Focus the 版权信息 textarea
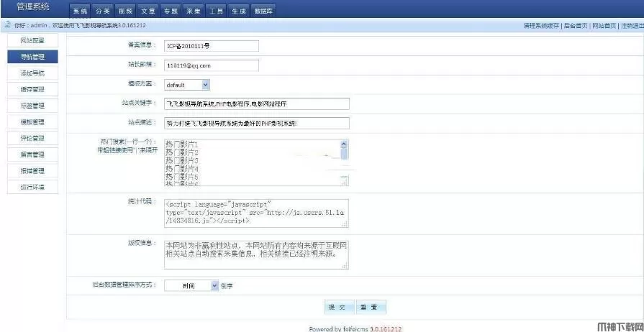Image resolution: width=644 pixels, height=332 pixels. pos(257,255)
